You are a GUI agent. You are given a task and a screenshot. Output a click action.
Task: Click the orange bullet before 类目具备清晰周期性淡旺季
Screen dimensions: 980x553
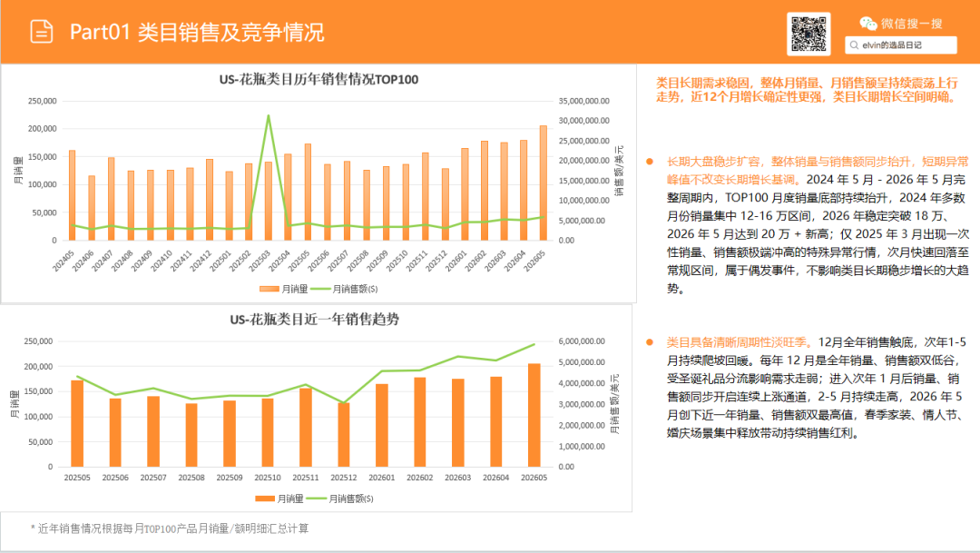coord(650,342)
